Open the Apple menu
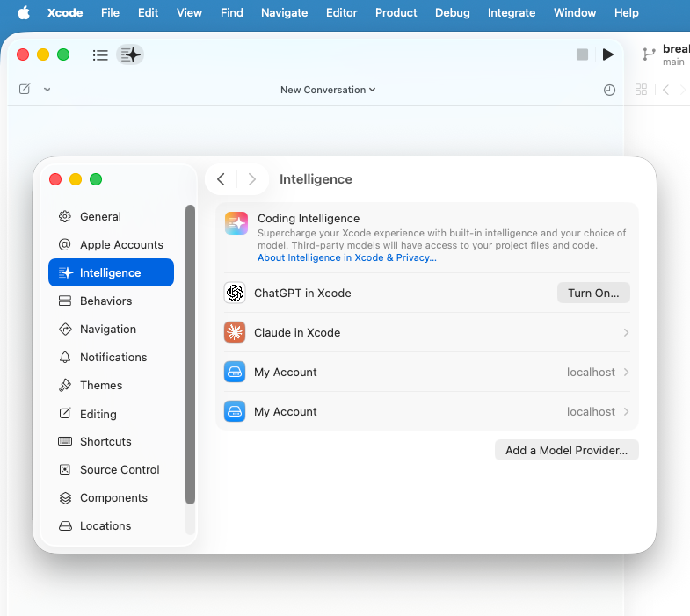Image resolution: width=690 pixels, height=616 pixels. pyautogui.click(x=24, y=13)
